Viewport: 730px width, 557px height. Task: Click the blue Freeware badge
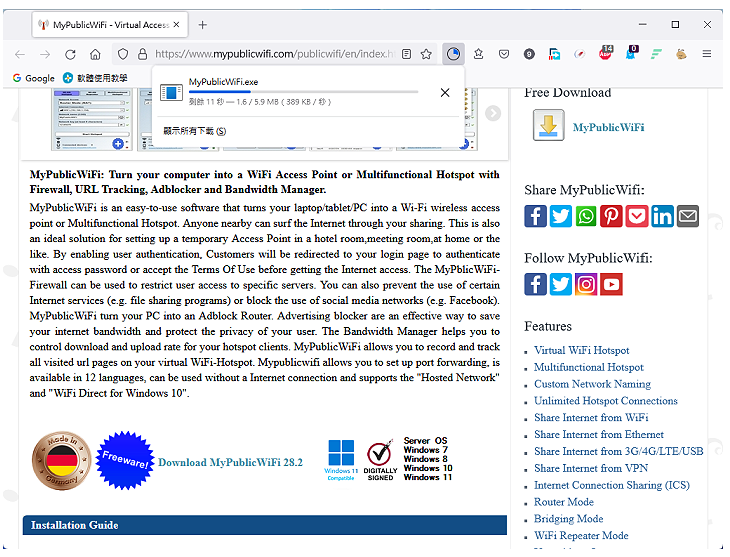pos(125,460)
